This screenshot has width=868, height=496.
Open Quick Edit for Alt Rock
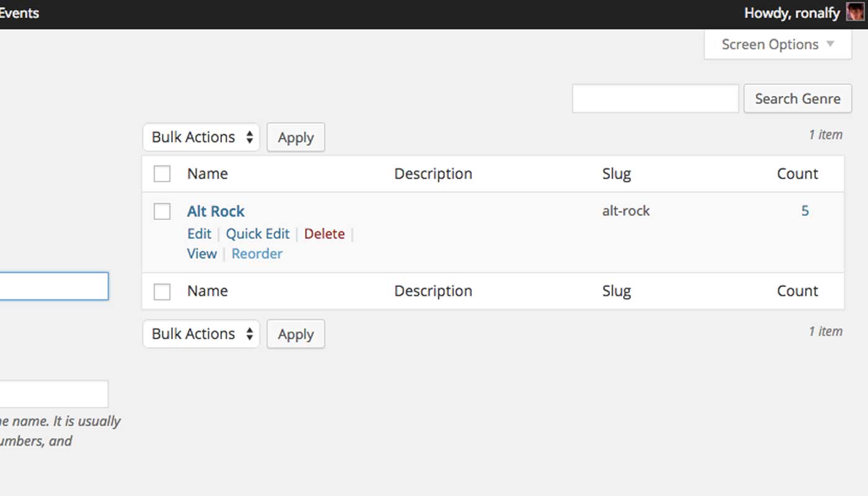(258, 234)
